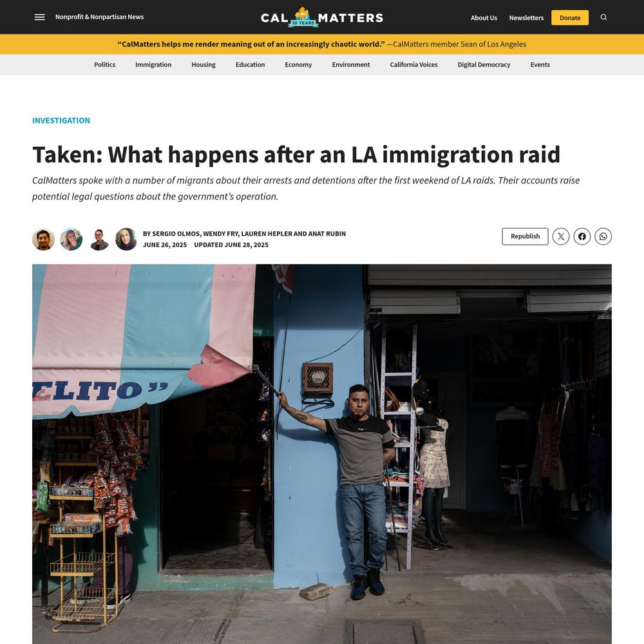Share article on Facebook
Viewport: 644px width, 644px height.
coord(582,236)
